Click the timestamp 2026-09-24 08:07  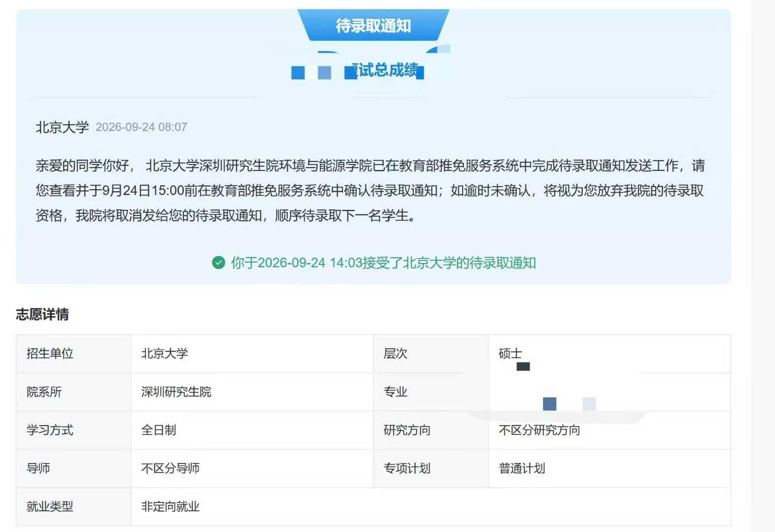pos(141,127)
